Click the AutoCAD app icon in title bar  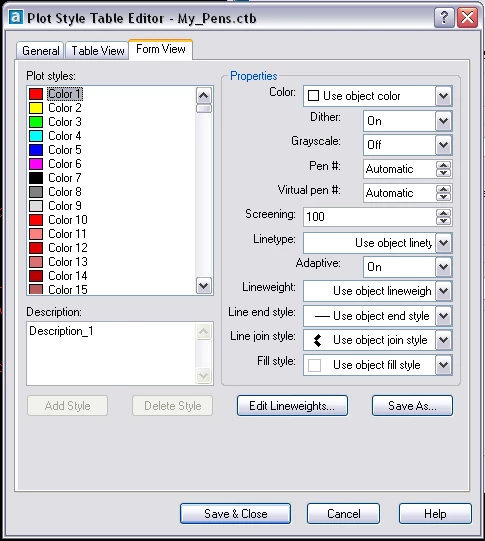tap(16, 17)
